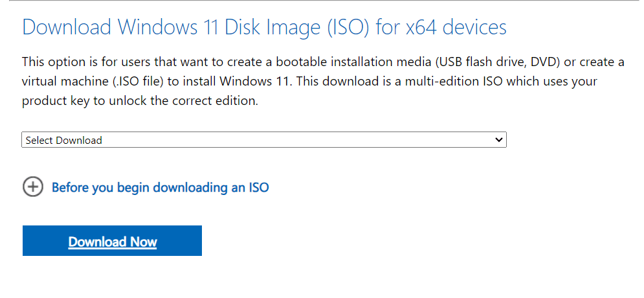Click the plus sign to show ISO info

(x=32, y=187)
